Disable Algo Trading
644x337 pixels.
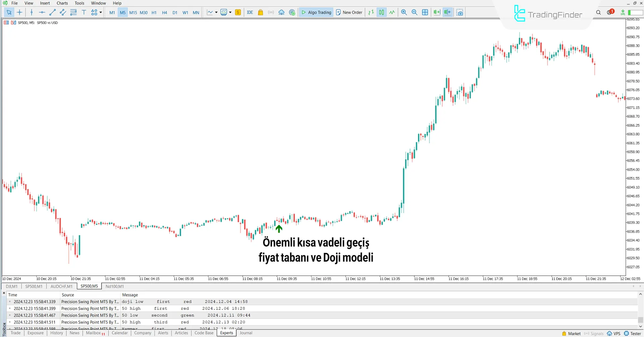[x=316, y=12]
